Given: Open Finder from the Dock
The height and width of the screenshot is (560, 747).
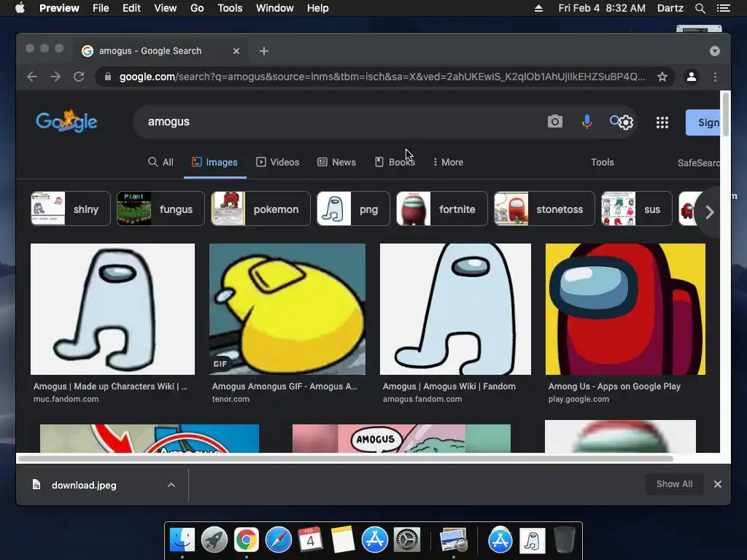Looking at the screenshot, I should (x=182, y=540).
